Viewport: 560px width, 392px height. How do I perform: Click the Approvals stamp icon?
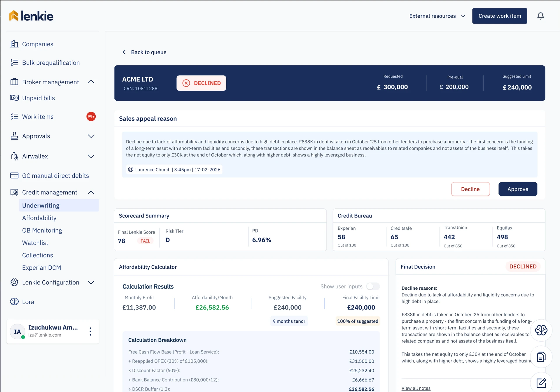coord(14,136)
